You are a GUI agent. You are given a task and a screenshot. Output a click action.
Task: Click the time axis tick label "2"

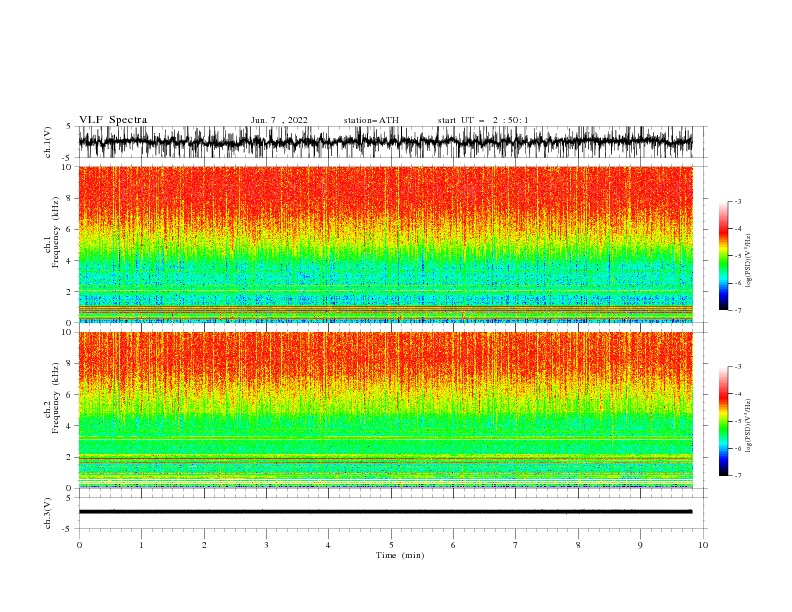pyautogui.click(x=204, y=545)
